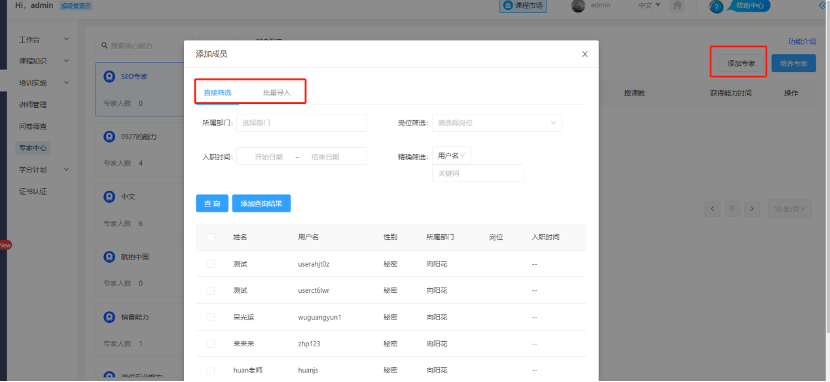Click the 添加专家 button
The image size is (830, 382).
coord(741,63)
